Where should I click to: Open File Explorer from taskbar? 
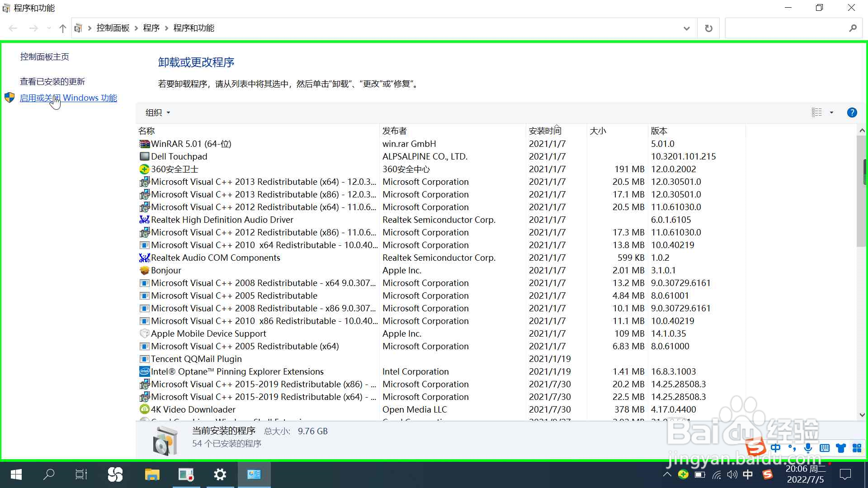pyautogui.click(x=152, y=474)
